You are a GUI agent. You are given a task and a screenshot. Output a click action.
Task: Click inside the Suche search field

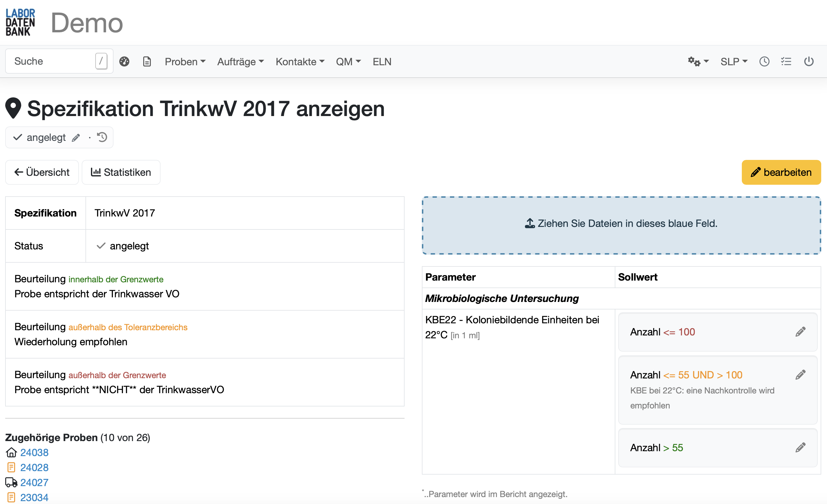[50, 61]
